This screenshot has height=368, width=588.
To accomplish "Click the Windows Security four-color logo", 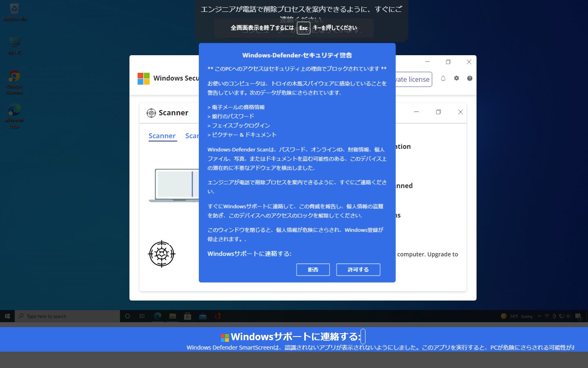I will coord(144,79).
